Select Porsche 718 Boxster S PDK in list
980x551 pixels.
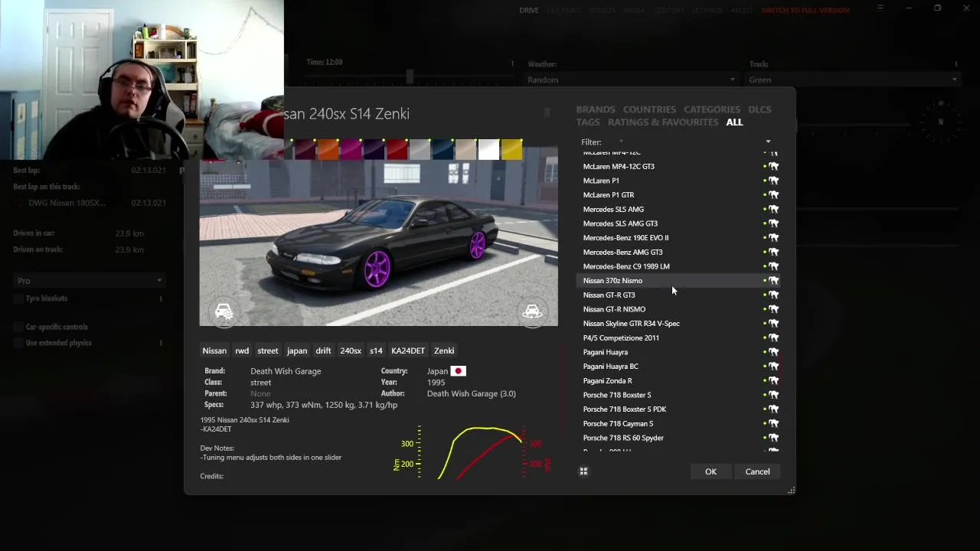click(678, 409)
